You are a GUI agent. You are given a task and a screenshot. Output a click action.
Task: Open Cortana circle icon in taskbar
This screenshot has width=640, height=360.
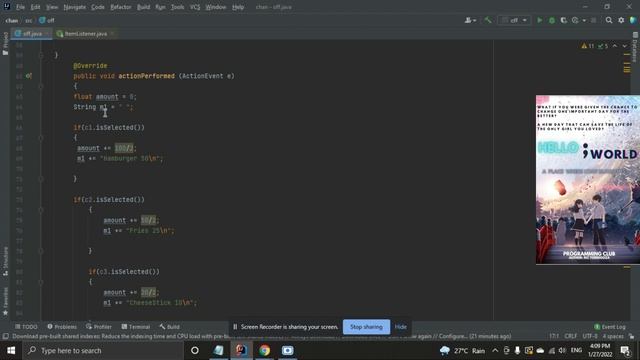[195, 351]
